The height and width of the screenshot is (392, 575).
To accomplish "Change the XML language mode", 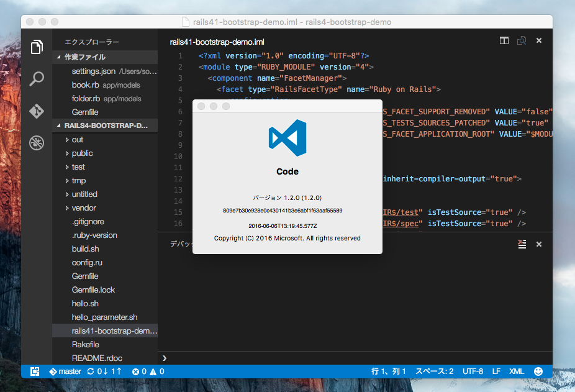I will [516, 371].
